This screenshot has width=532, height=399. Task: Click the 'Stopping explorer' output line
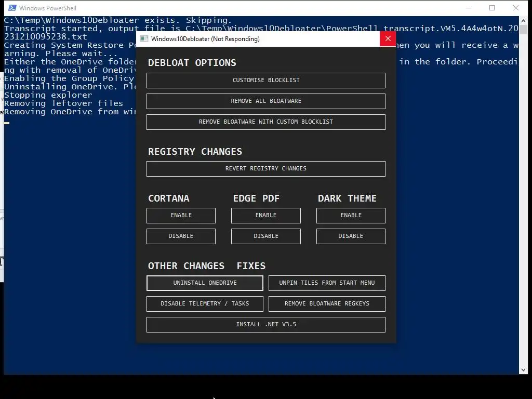[48, 95]
